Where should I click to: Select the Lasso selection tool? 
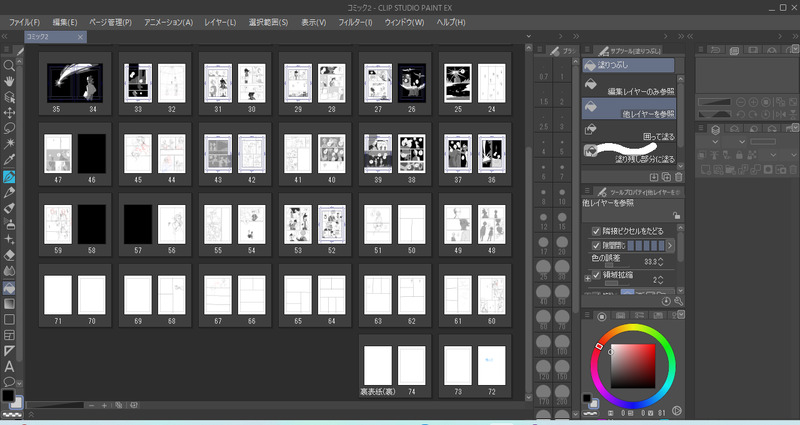[9, 129]
